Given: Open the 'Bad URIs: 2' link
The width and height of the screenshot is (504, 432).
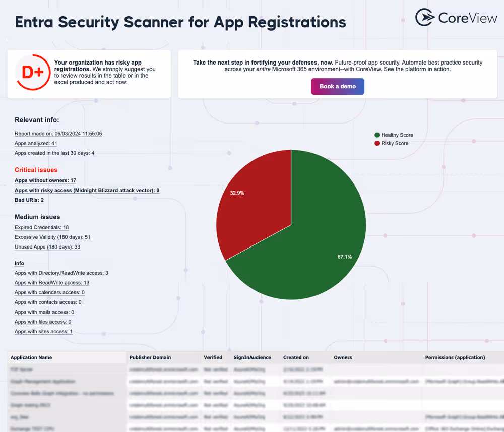Looking at the screenshot, I should 29,200.
